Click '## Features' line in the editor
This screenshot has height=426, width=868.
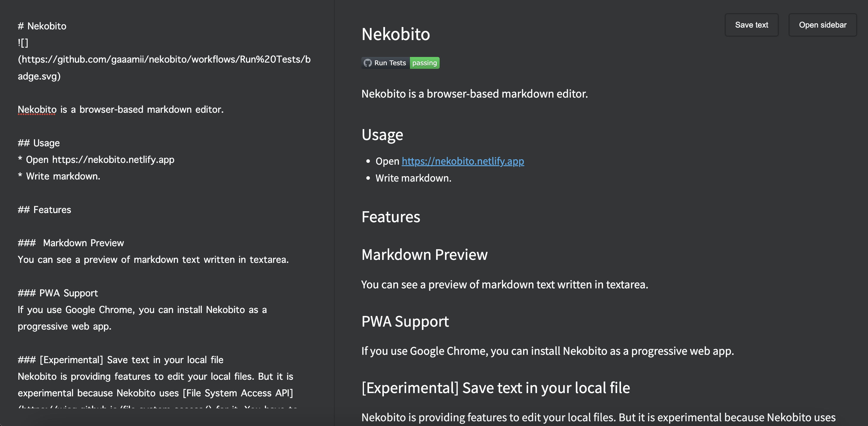pyautogui.click(x=45, y=210)
